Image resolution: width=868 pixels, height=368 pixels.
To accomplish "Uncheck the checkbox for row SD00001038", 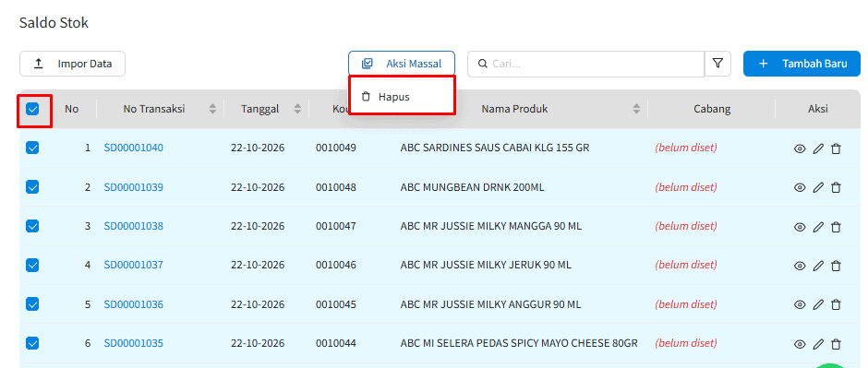I will tap(32, 226).
